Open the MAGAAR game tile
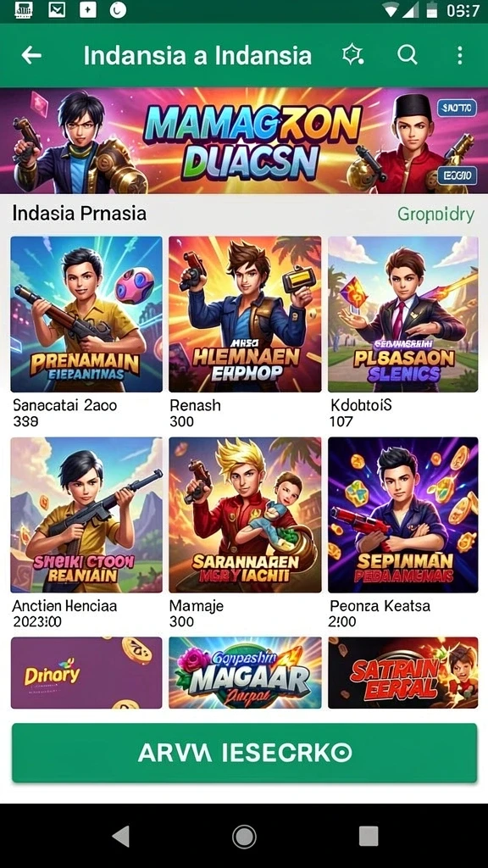 [245, 672]
